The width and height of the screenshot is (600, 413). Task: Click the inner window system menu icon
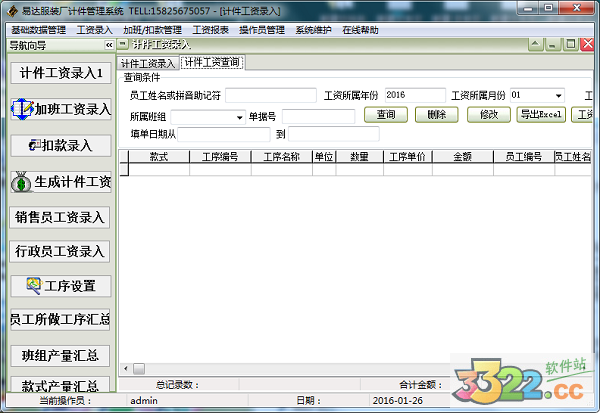point(122,44)
